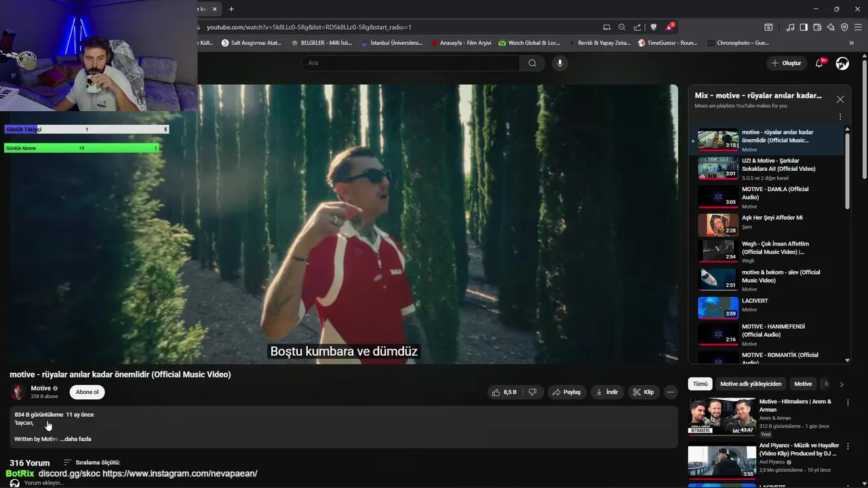This screenshot has width=868, height=488.
Task: Open the TimeGuessr bookmark
Action: 668,43
